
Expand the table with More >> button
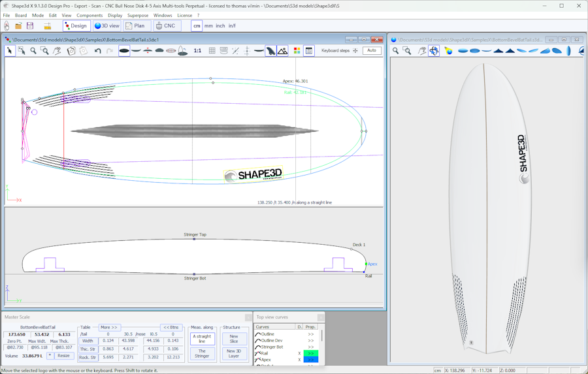point(108,328)
